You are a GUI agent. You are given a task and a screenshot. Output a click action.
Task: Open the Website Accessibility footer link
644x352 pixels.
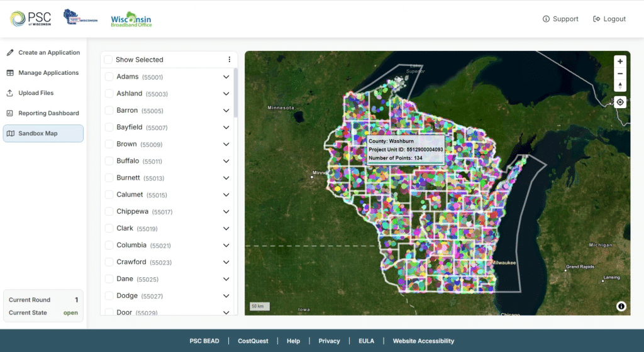click(x=423, y=341)
